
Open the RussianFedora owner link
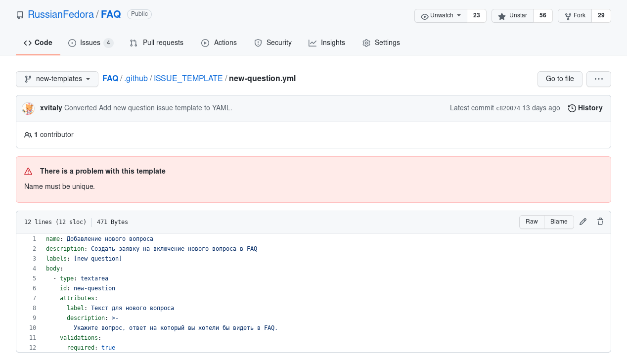pos(61,14)
